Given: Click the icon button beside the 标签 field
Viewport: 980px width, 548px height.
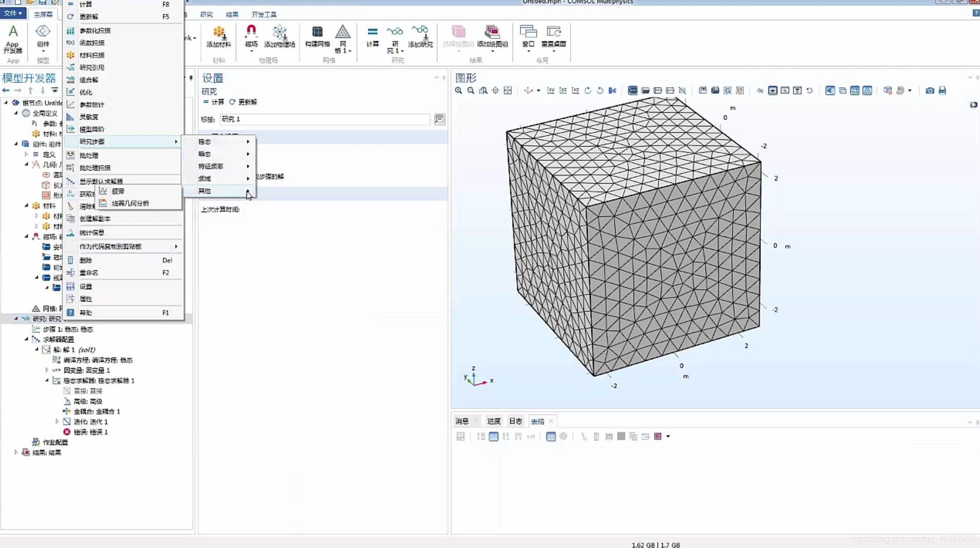Looking at the screenshot, I should pos(439,119).
